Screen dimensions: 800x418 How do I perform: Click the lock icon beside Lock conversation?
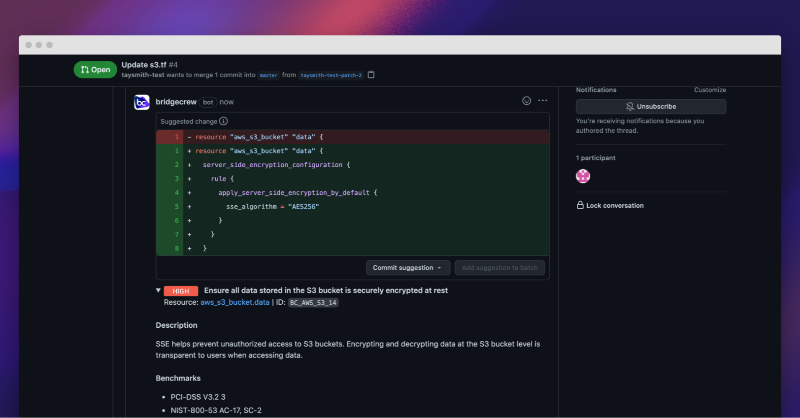580,205
